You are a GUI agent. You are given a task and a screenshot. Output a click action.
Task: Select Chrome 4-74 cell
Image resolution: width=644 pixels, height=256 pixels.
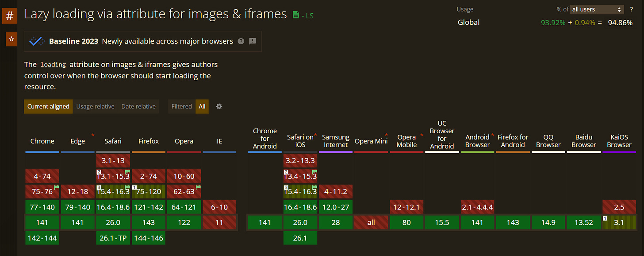pyautogui.click(x=42, y=176)
